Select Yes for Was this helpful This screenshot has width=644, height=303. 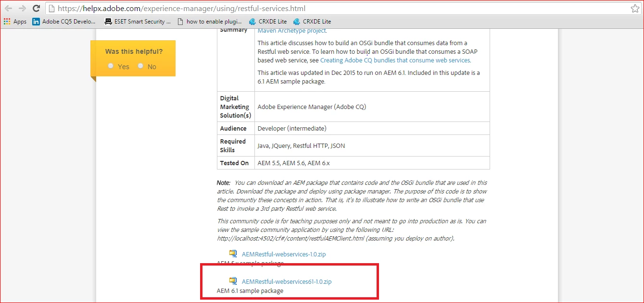pos(111,66)
